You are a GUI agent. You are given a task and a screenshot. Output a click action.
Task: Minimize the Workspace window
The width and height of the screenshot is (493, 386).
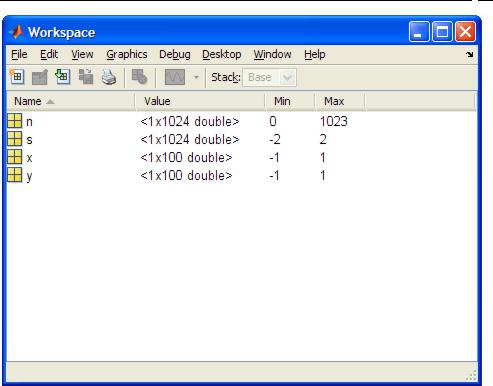coord(419,32)
